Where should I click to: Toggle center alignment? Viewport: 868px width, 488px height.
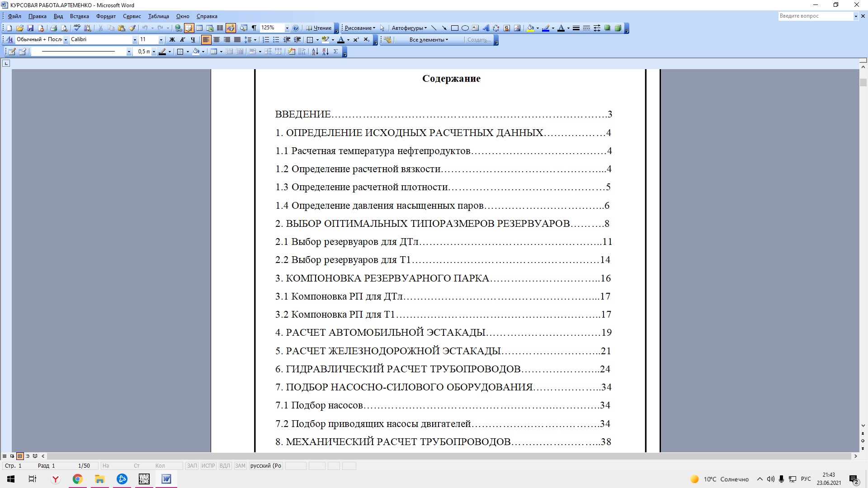(x=217, y=40)
